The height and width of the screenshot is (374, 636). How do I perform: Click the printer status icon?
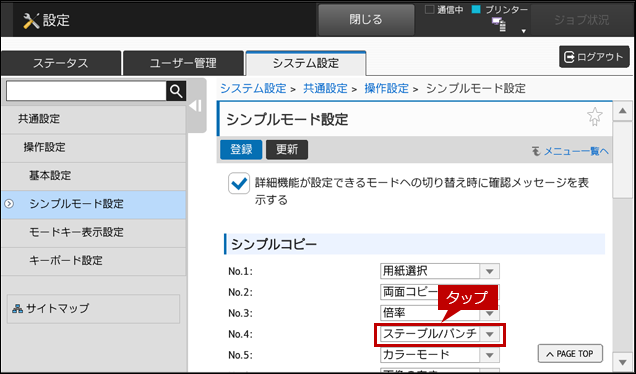pyautogui.click(x=499, y=25)
